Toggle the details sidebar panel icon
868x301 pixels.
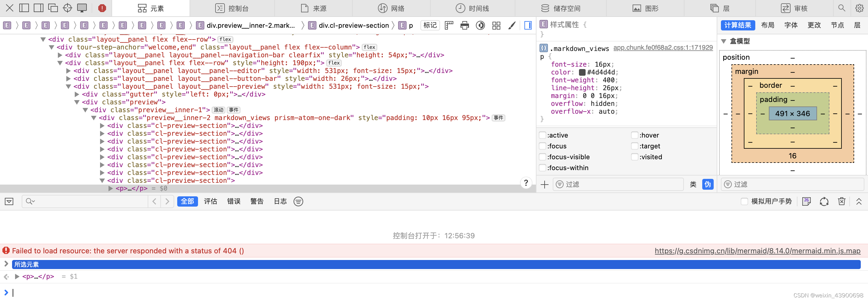click(x=528, y=25)
